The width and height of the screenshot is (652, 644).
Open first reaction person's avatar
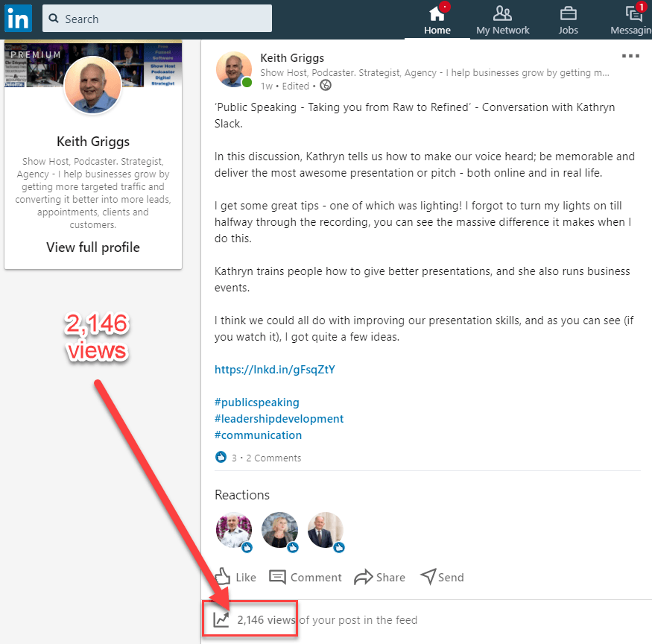[233, 530]
